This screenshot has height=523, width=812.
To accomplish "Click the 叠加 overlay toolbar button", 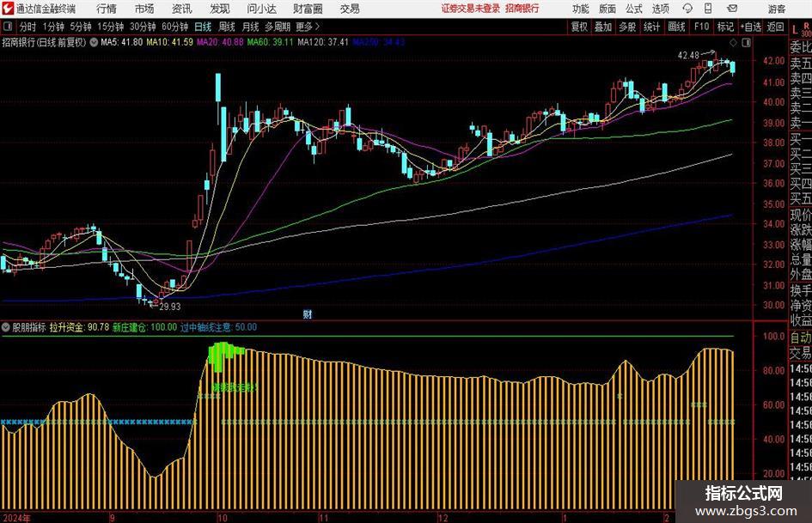I will coord(602,27).
